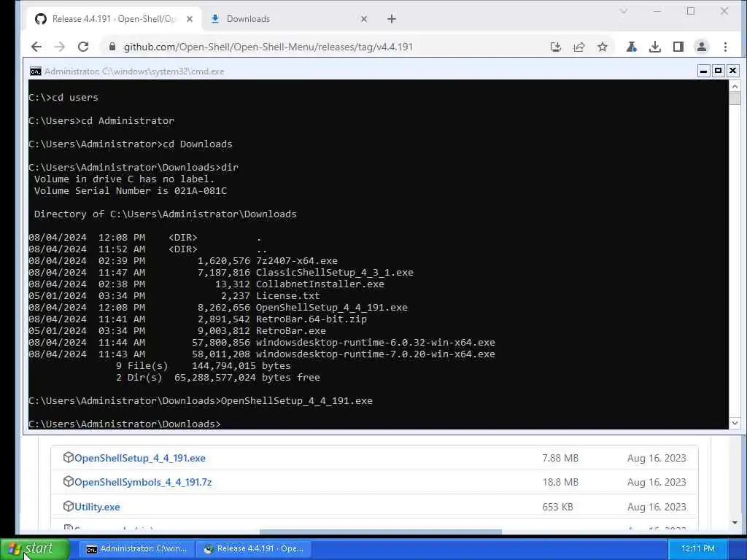Screen dimensions: 747x560
Task: Close the Release 4.4.191 tab
Action: point(190,19)
